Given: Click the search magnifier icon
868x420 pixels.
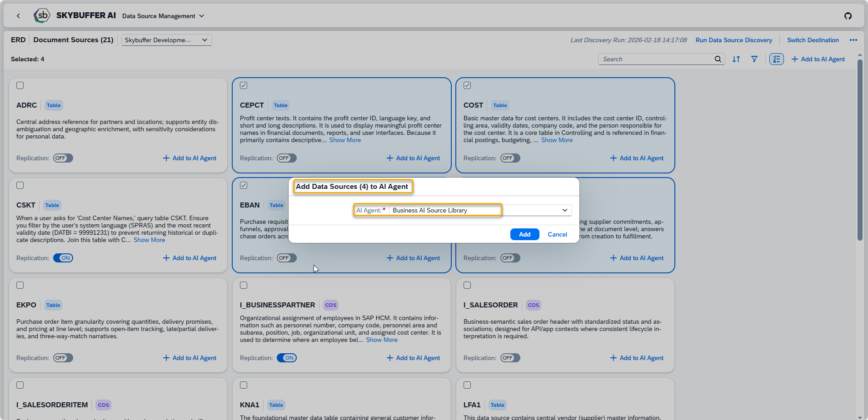Looking at the screenshot, I should point(718,59).
